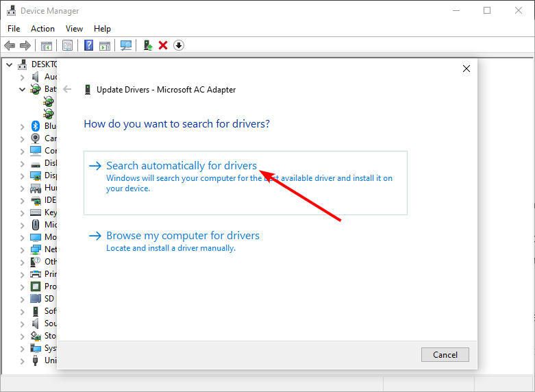
Task: Close the Update Drivers dialog with X
Action: point(466,69)
